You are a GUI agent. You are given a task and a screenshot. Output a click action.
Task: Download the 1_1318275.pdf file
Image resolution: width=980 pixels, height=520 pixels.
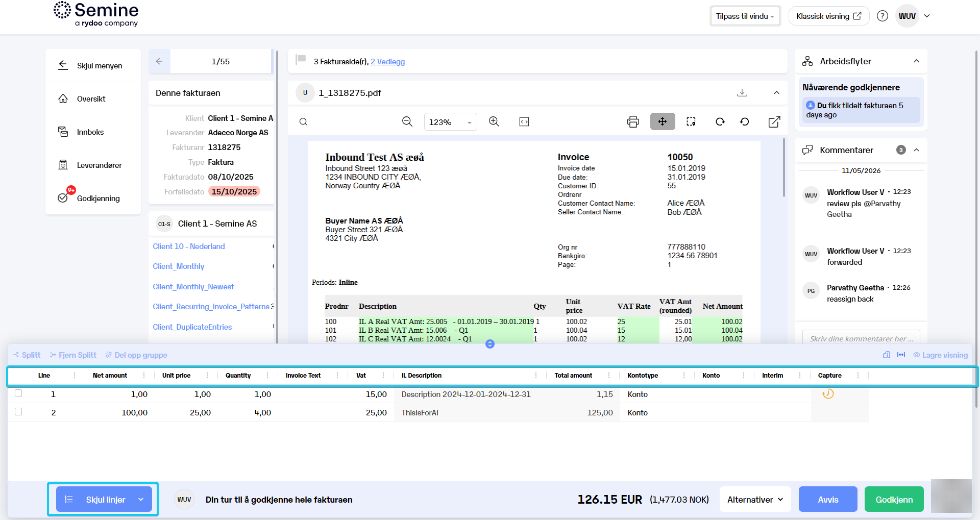point(742,92)
